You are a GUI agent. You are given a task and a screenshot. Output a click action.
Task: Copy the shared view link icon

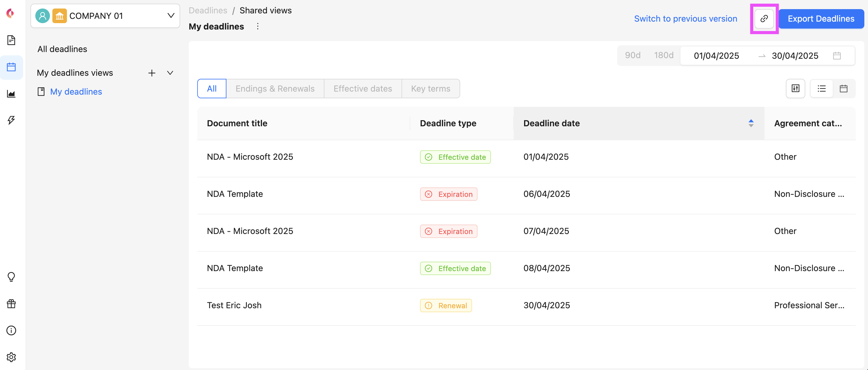coord(764,19)
